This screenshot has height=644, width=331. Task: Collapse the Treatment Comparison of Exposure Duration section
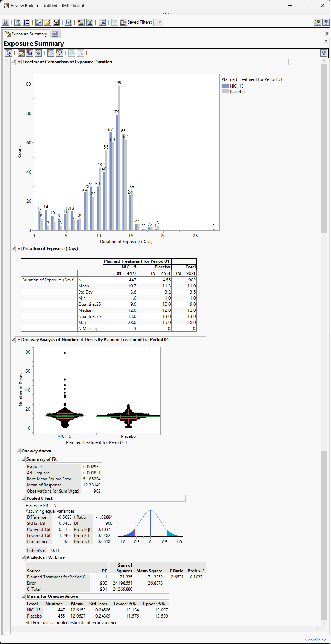pos(14,62)
